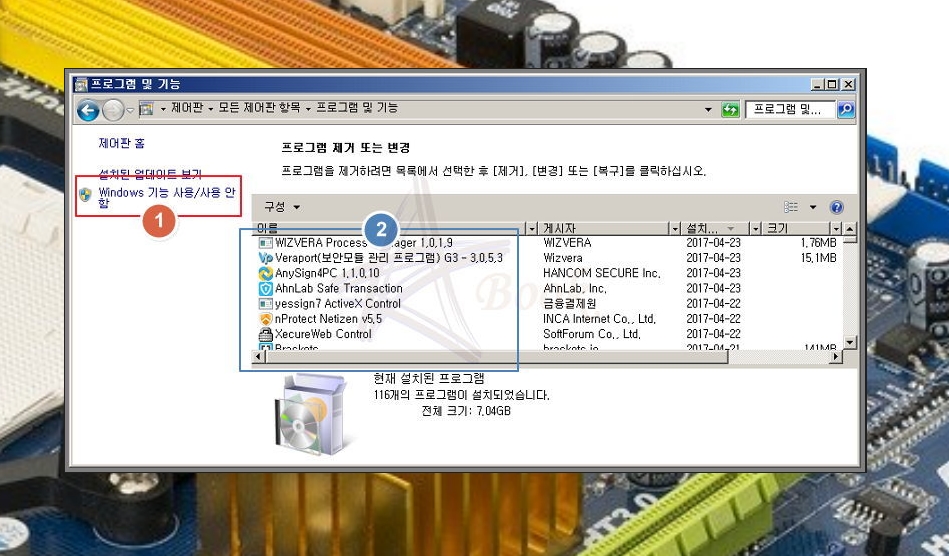Viewport: 949px width, 556px height.
Task: Click publisher 금융결제원 cell
Action: pyautogui.click(x=570, y=303)
